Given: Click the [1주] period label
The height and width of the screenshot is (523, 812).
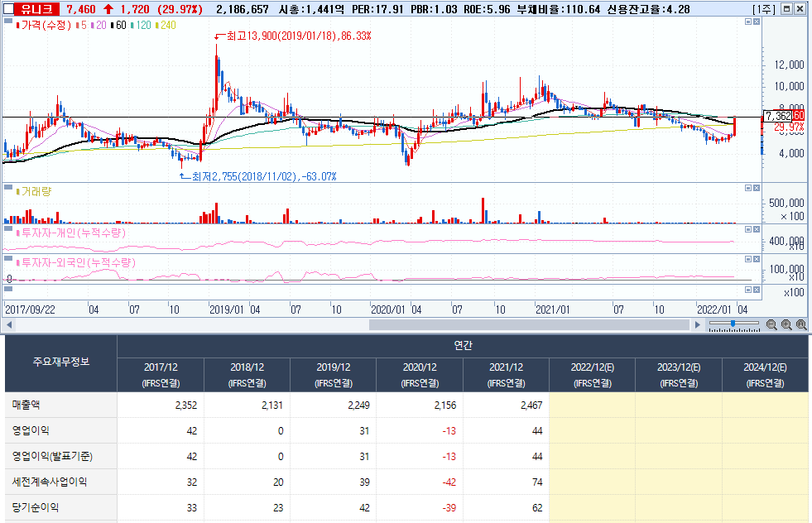Looking at the screenshot, I should click(x=764, y=9).
